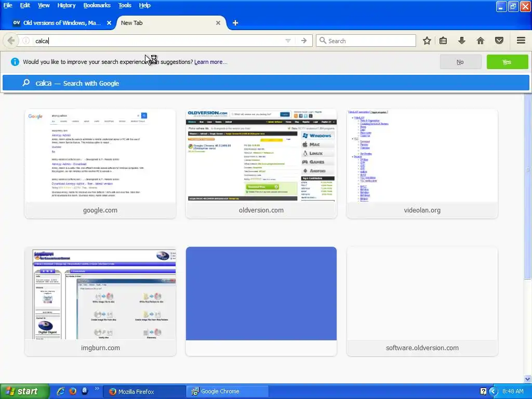532x399 pixels.
Task: Open the History menu
Action: pos(66,5)
